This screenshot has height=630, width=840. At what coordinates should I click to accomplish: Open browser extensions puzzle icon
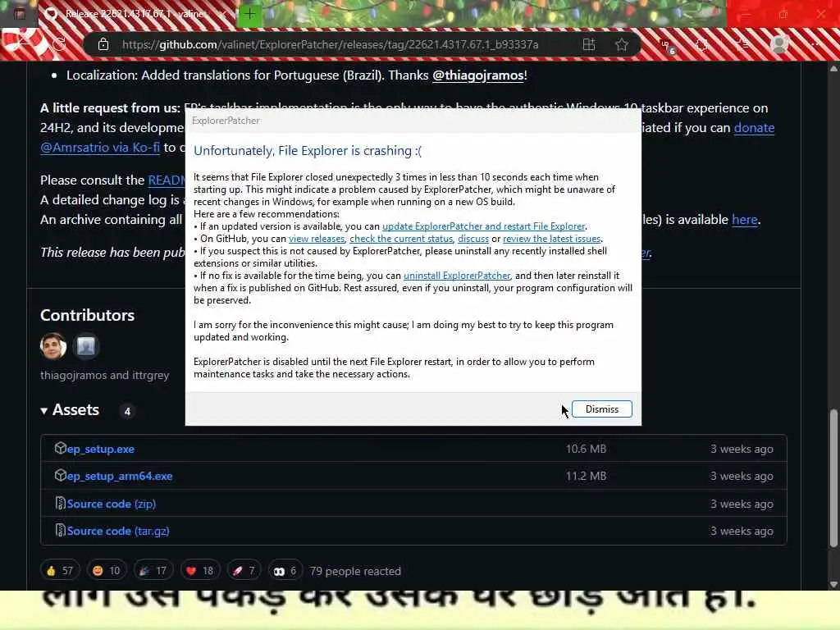point(702,44)
